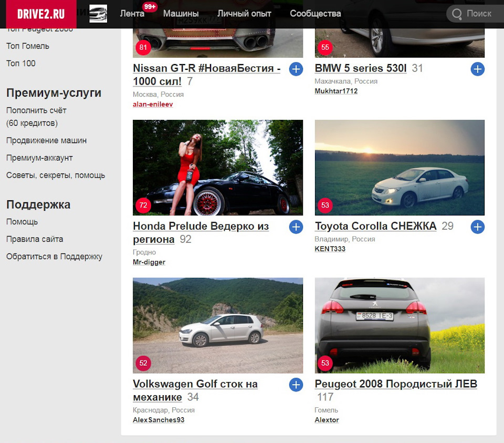Click Краснодар, Россия location text
Image resolution: width=504 pixels, height=443 pixels.
[x=164, y=410]
